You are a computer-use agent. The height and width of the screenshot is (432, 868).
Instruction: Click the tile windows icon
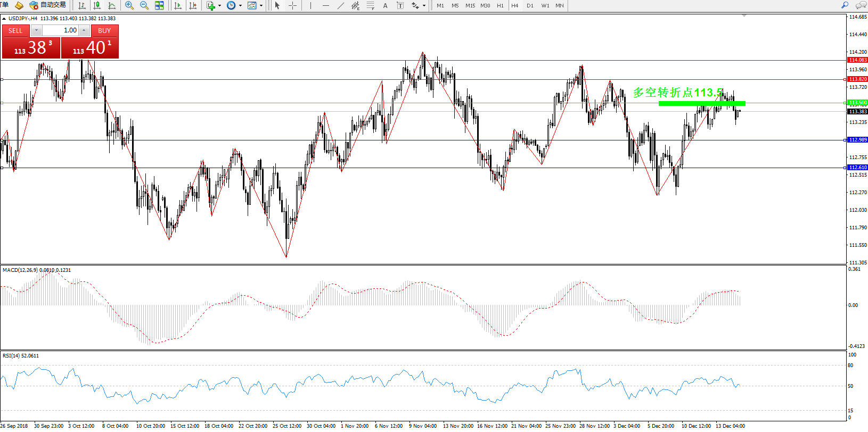pos(159,5)
